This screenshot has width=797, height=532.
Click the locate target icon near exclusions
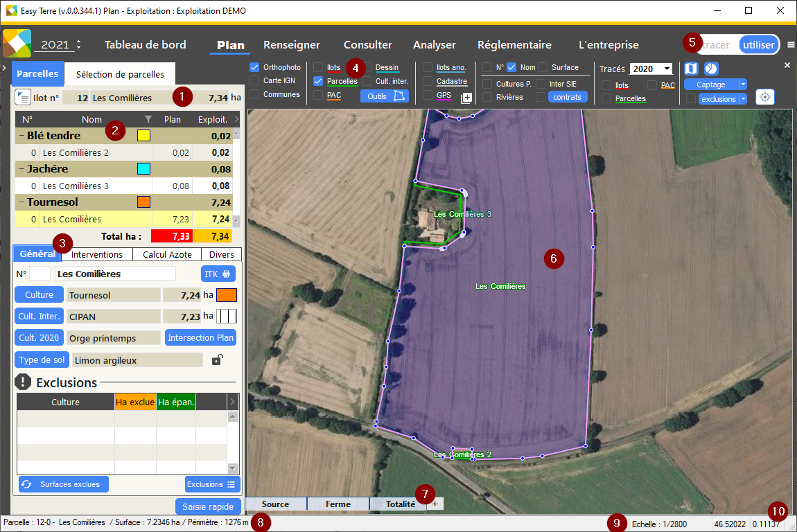coord(764,97)
